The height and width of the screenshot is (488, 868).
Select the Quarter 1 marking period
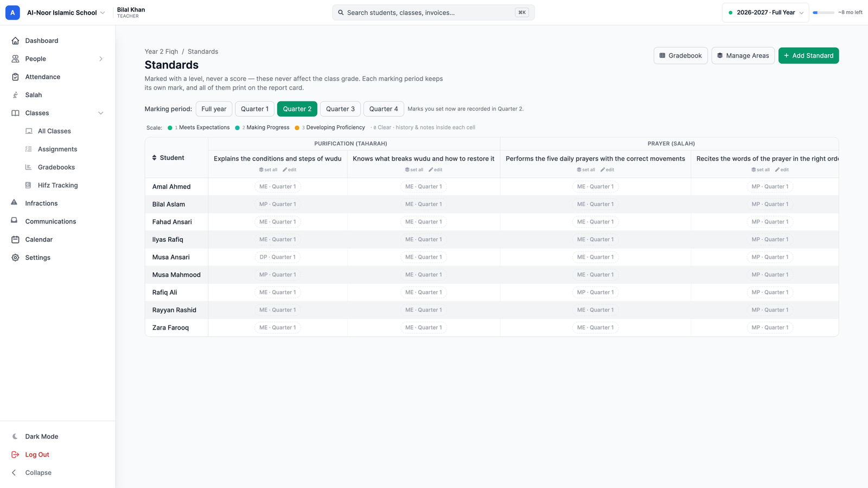[254, 109]
